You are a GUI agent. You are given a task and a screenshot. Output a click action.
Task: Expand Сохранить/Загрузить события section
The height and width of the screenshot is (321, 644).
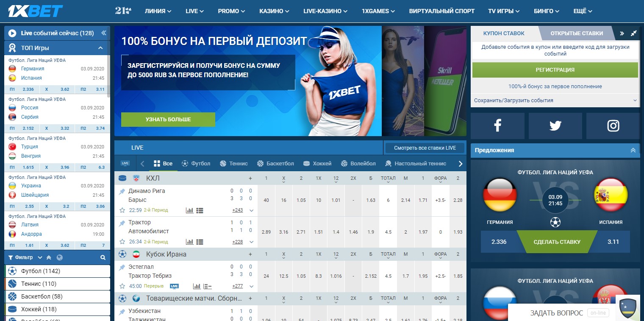[555, 100]
